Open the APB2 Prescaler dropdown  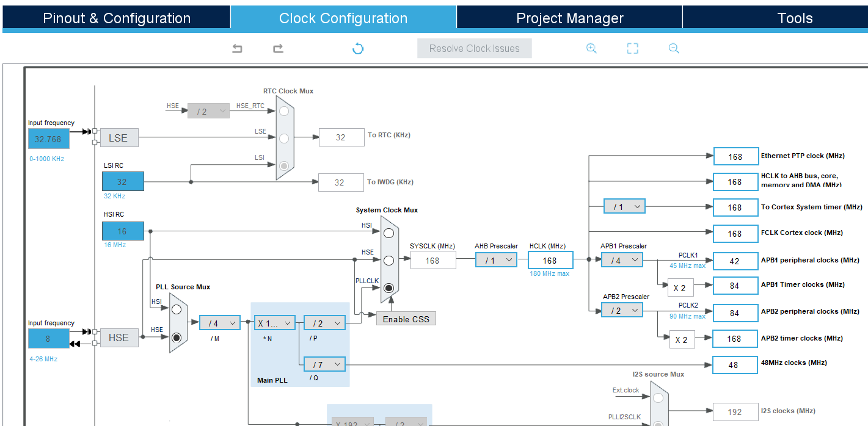[622, 311]
